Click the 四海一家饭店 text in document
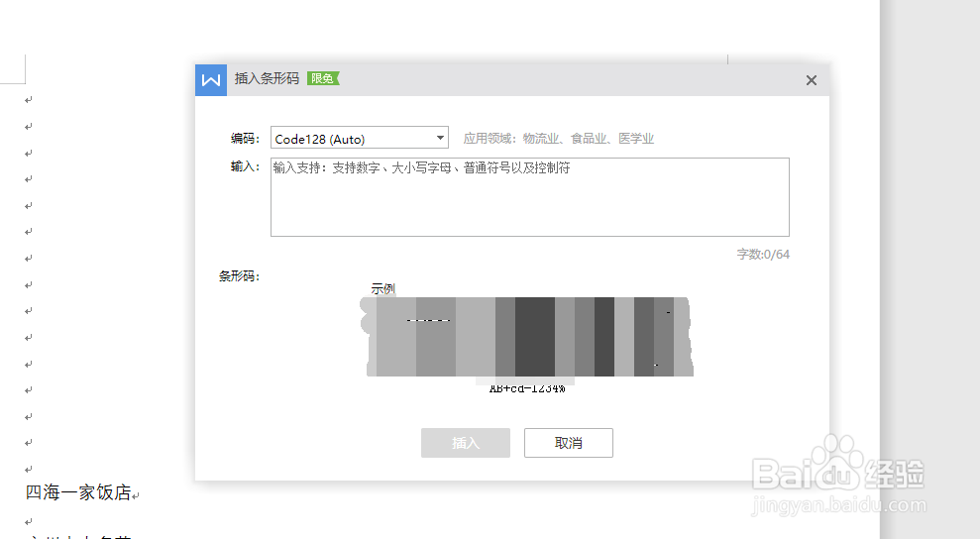Viewport: 980px width, 539px height. tap(78, 492)
